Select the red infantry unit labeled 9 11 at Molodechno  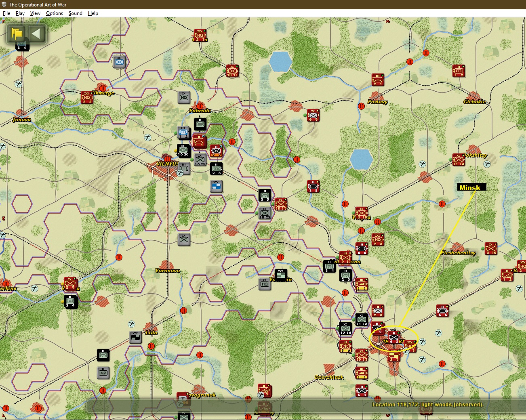coord(345,257)
